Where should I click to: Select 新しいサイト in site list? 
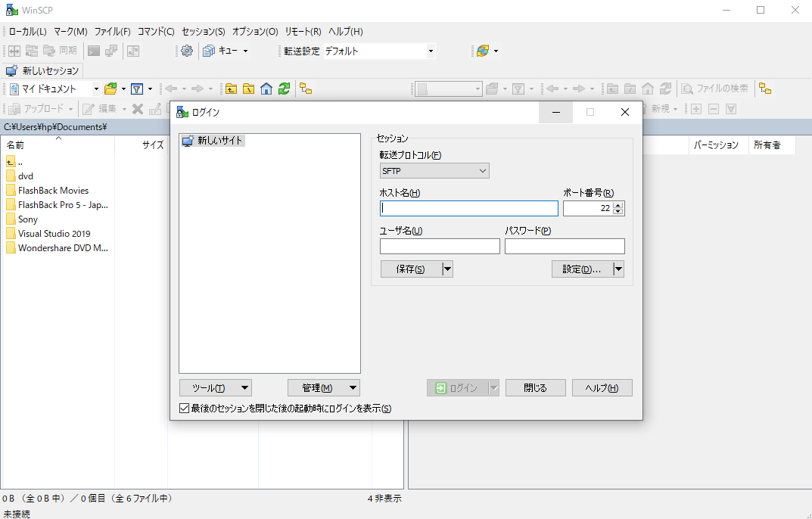(213, 141)
